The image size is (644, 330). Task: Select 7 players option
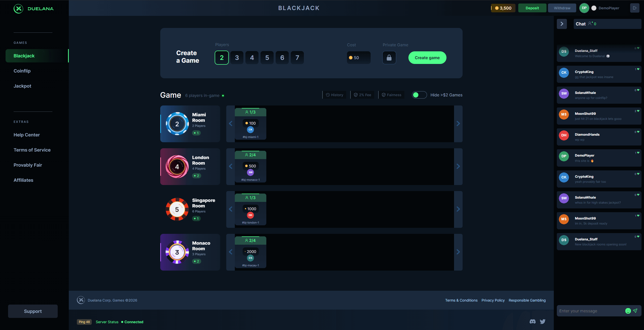tap(297, 58)
